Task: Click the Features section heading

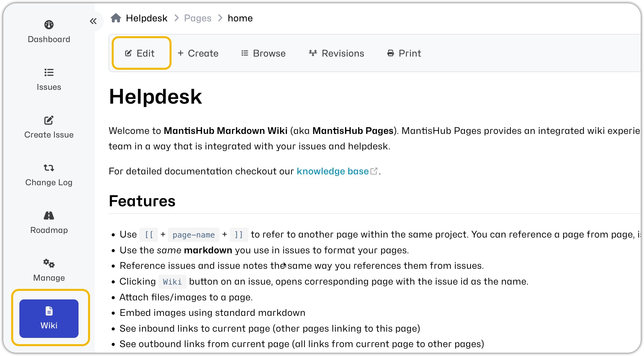Action: tap(142, 201)
